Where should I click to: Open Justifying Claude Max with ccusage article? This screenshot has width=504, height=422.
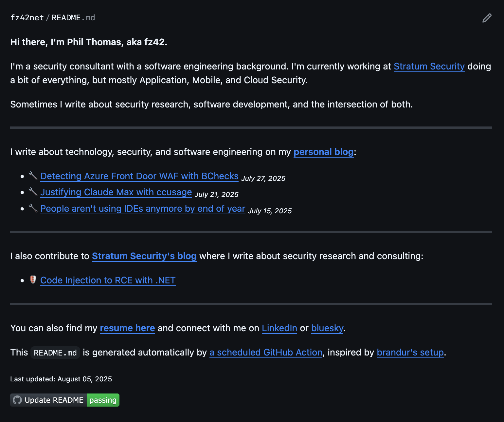pos(116,192)
